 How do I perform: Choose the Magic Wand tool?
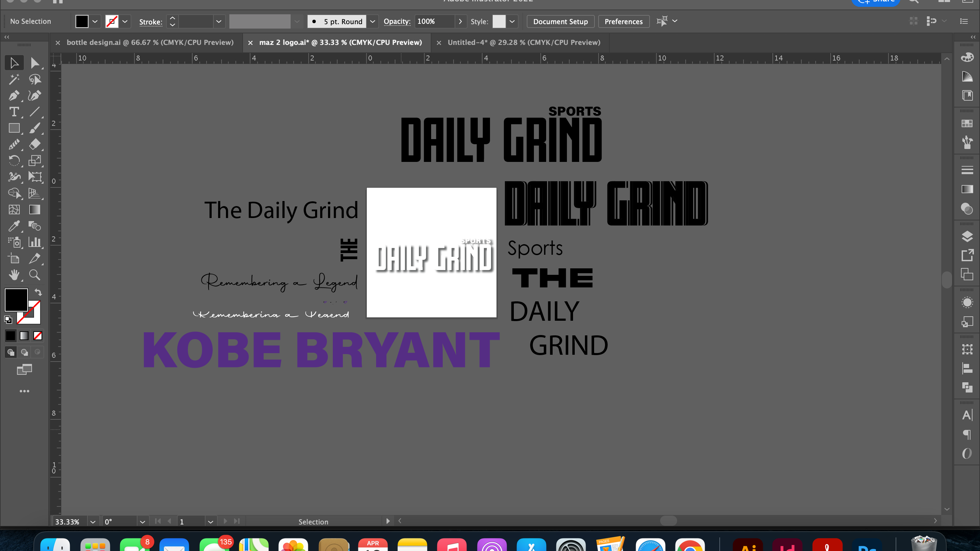pyautogui.click(x=14, y=79)
